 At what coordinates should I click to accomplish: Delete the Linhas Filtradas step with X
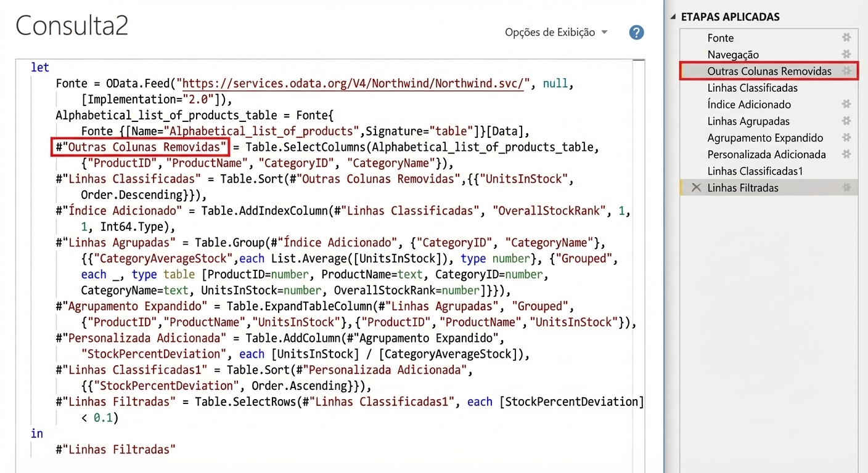pyautogui.click(x=696, y=188)
